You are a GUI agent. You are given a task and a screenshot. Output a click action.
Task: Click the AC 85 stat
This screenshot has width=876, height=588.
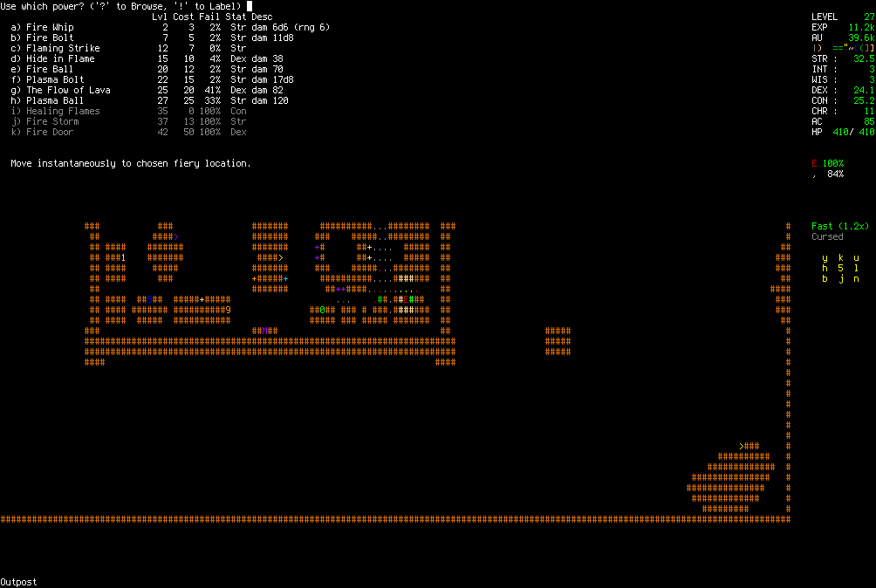point(843,122)
